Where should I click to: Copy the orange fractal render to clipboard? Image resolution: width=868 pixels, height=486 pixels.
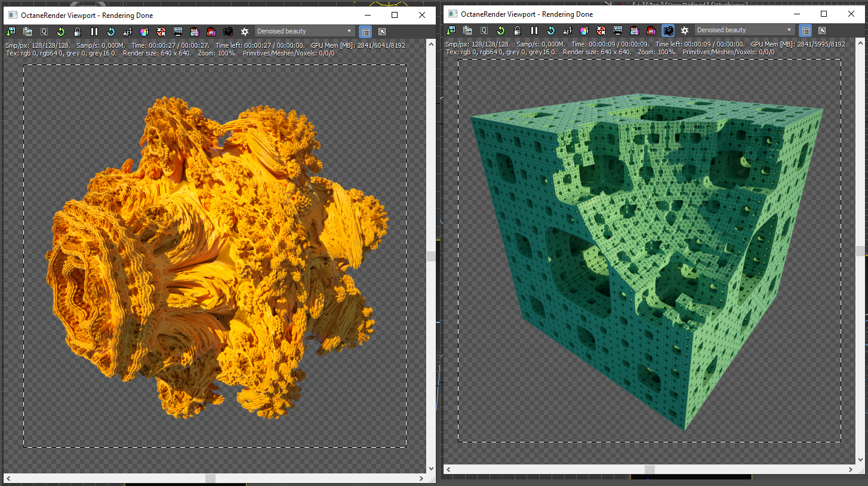click(27, 31)
